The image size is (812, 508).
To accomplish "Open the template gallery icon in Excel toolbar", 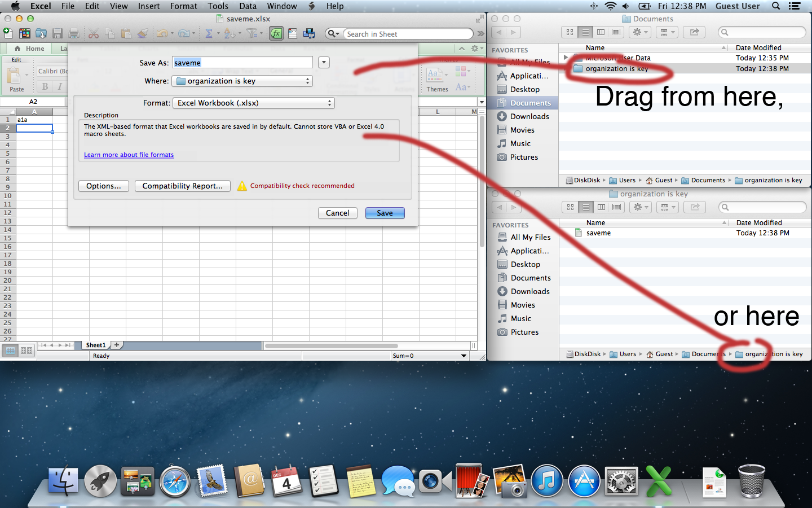I will point(25,34).
